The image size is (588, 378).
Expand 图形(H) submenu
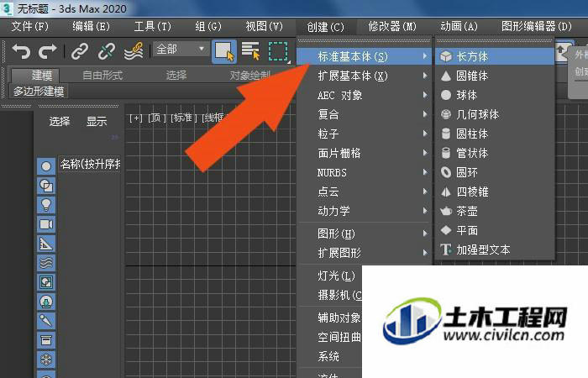click(365, 234)
